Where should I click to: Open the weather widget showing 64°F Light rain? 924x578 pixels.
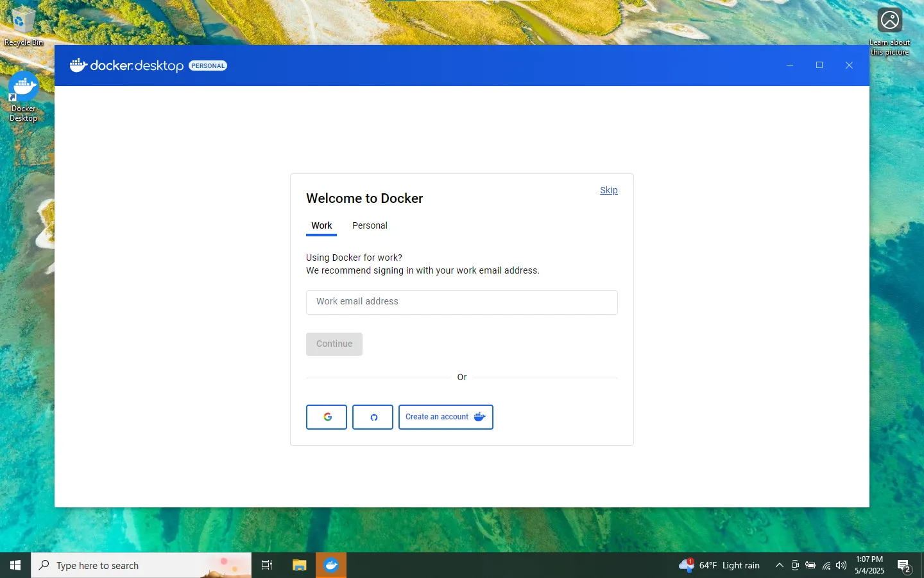tap(720, 565)
